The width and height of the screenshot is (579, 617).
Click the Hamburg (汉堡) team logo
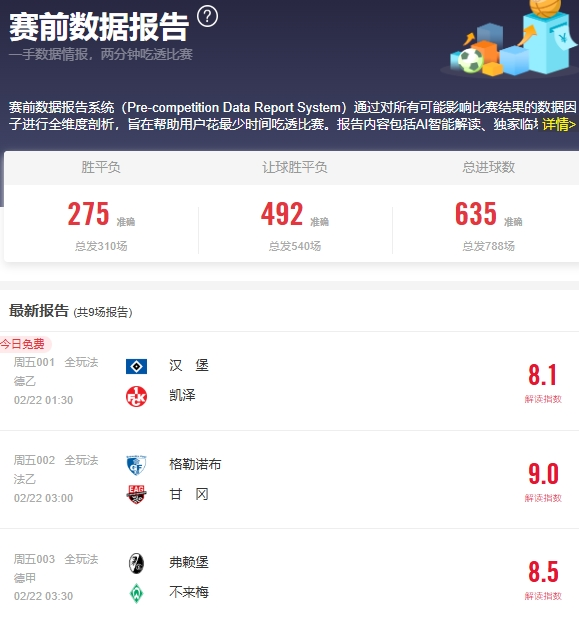136,366
